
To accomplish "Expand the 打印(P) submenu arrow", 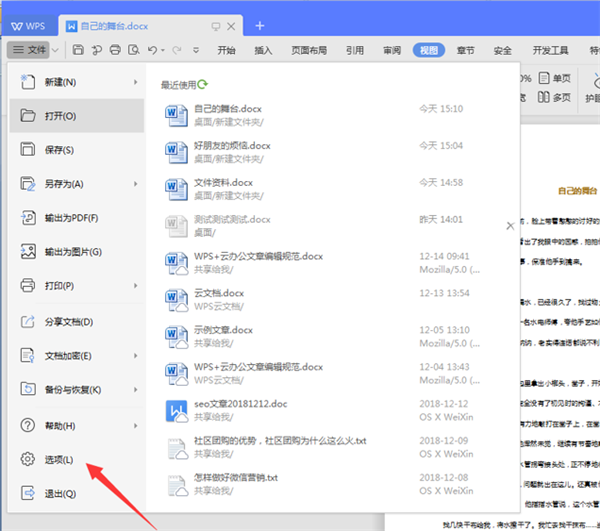I will (135, 286).
